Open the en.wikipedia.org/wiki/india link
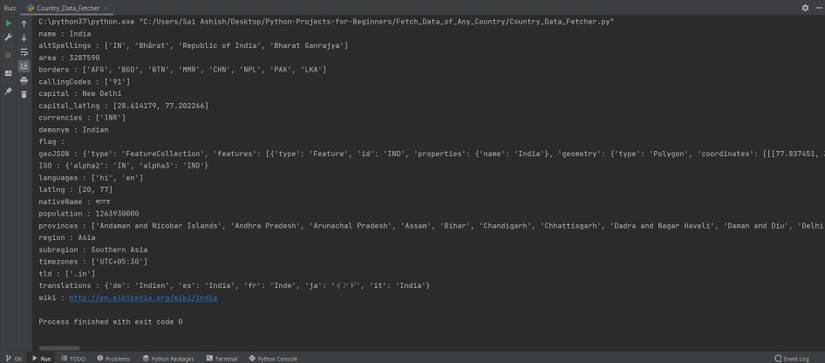The image size is (825, 363). click(x=143, y=298)
